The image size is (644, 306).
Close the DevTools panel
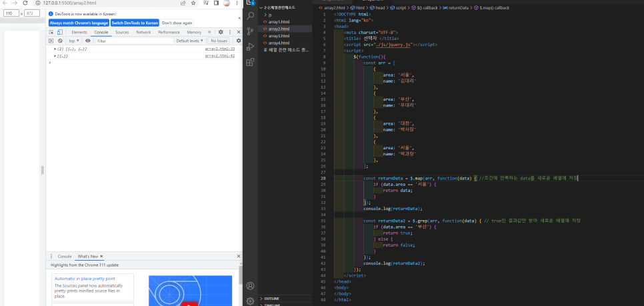(x=239, y=32)
